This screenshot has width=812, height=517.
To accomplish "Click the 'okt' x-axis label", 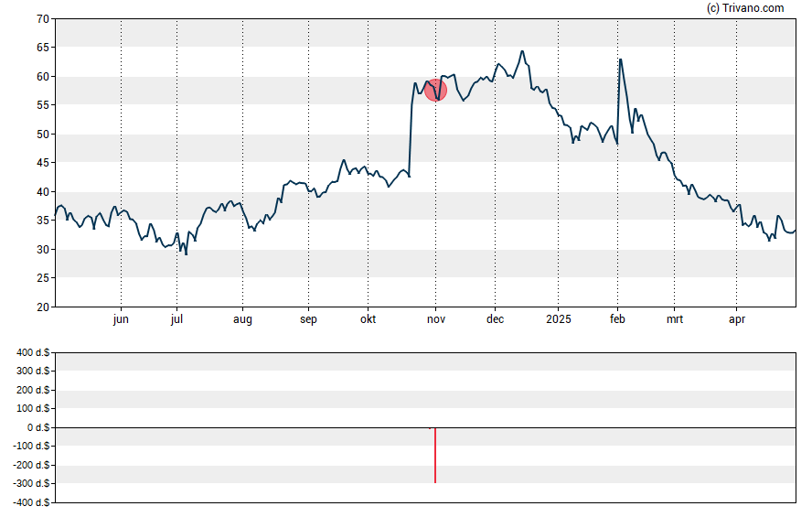I will click(x=369, y=319).
